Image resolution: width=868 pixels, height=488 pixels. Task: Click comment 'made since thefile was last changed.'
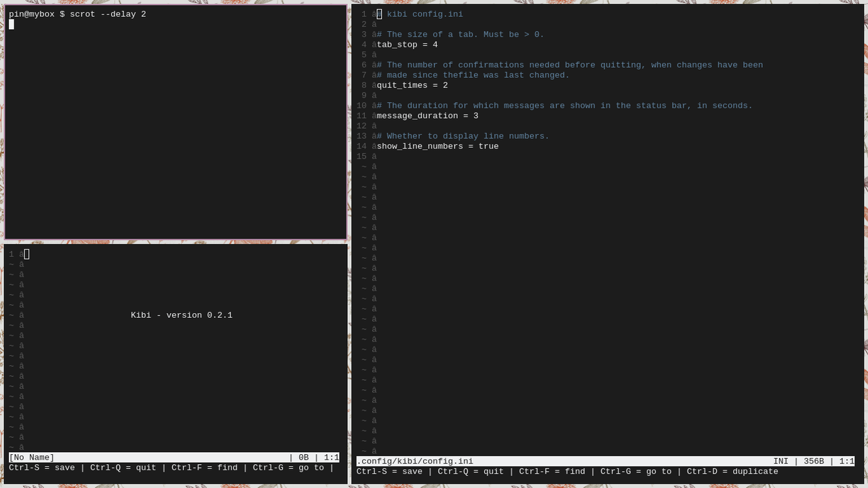click(x=473, y=75)
